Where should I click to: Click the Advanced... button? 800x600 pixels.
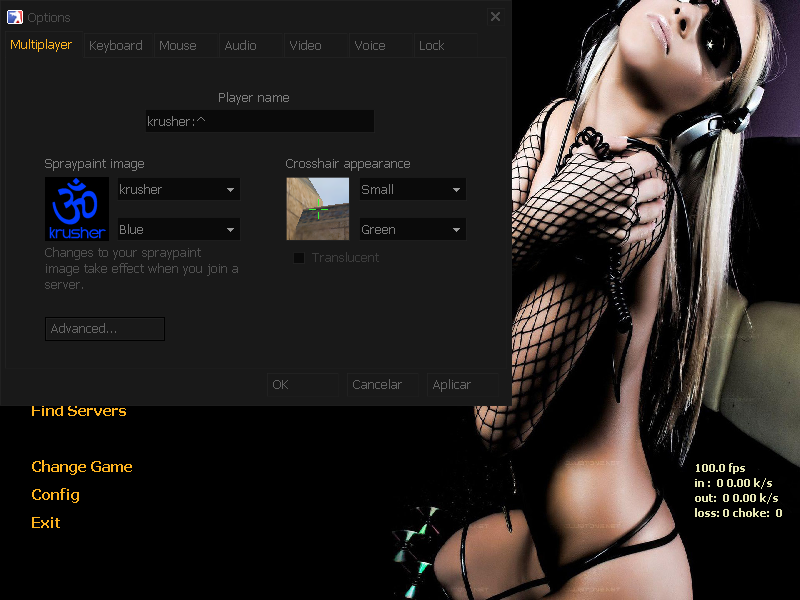(x=105, y=329)
